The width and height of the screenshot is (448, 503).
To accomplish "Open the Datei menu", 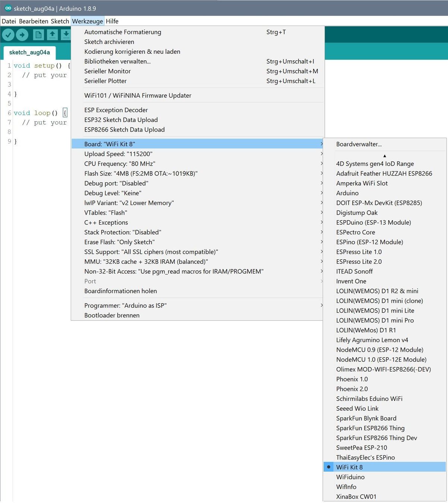I will (9, 21).
